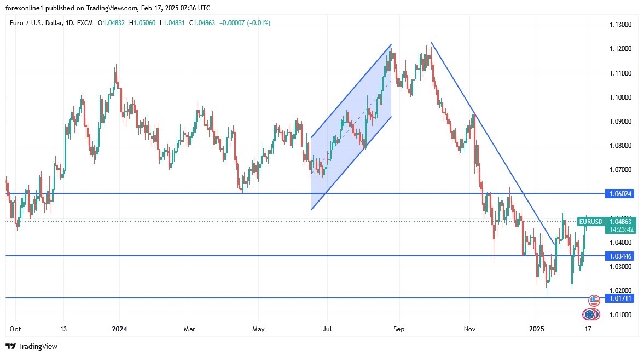Click the 1.06024 horizontal line price label
This screenshot has width=644, height=356.
pyautogui.click(x=620, y=193)
